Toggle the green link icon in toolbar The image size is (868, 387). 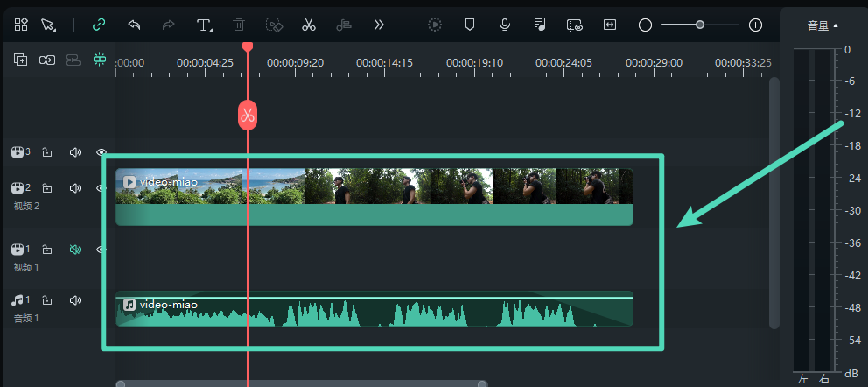99,25
